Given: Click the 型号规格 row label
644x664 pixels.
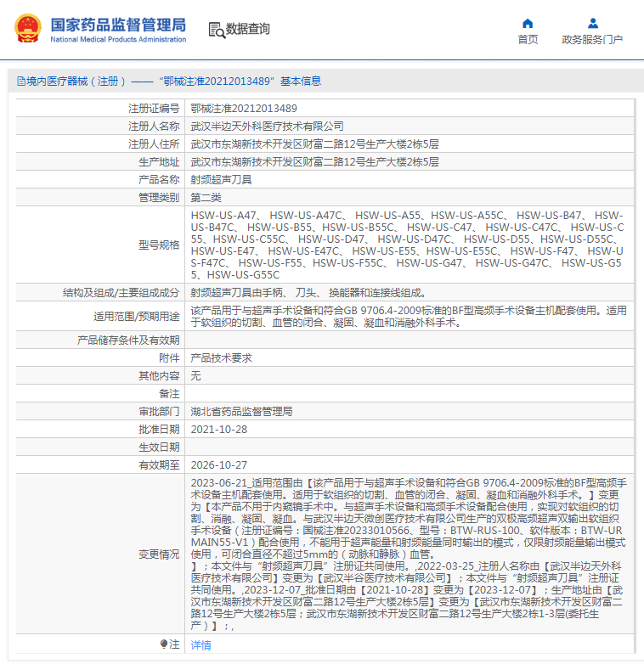Looking at the screenshot, I should [x=159, y=245].
